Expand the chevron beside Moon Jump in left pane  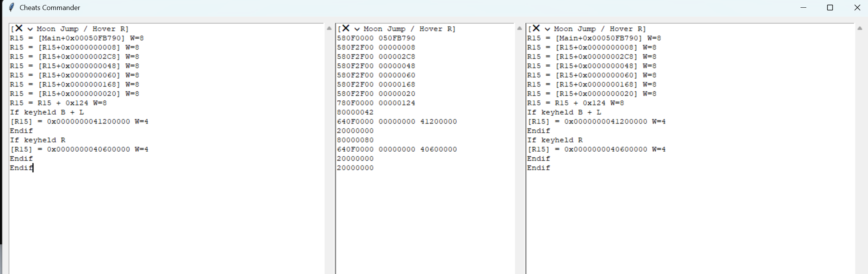tap(30, 29)
